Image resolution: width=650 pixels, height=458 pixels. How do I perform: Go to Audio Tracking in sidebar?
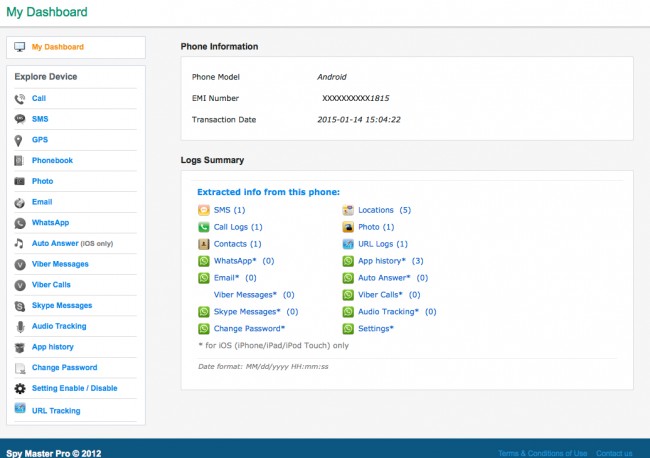(59, 326)
